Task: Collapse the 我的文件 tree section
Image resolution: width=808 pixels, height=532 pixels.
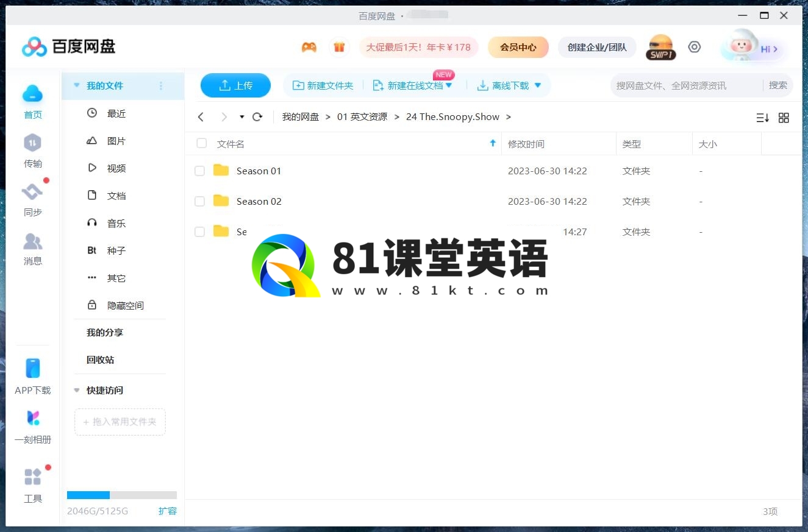Action: pyautogui.click(x=77, y=86)
